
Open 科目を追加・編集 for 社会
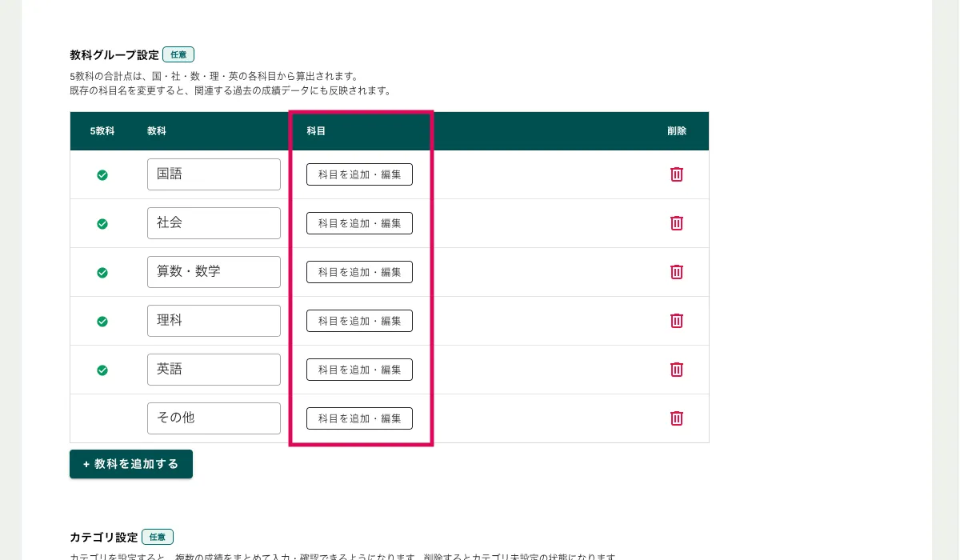click(359, 223)
